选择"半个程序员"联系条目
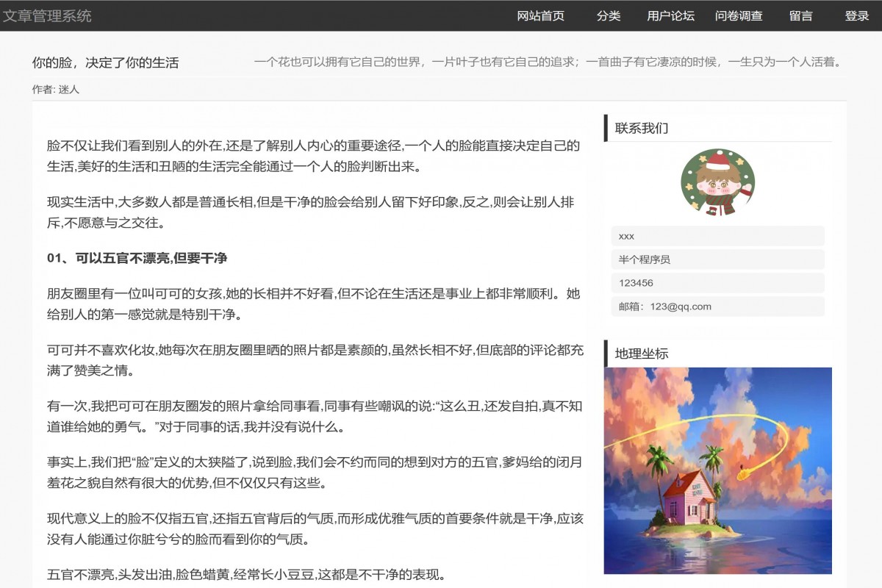 [x=719, y=259]
